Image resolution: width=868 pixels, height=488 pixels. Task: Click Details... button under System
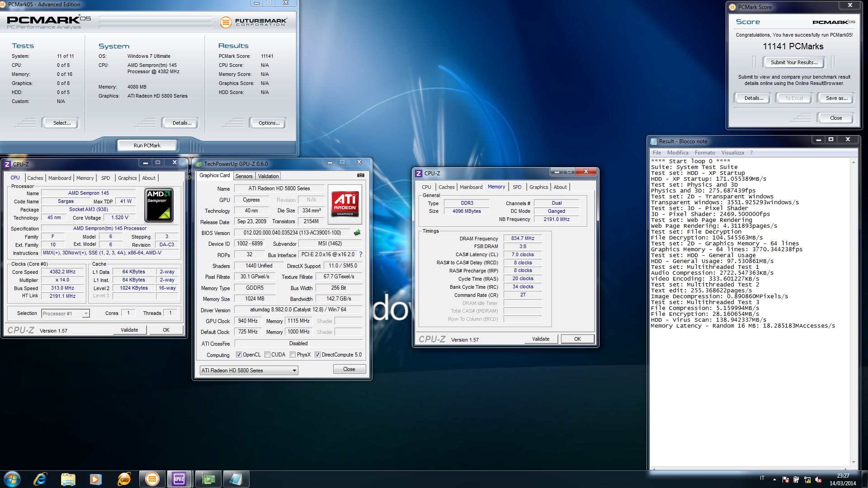pyautogui.click(x=179, y=123)
